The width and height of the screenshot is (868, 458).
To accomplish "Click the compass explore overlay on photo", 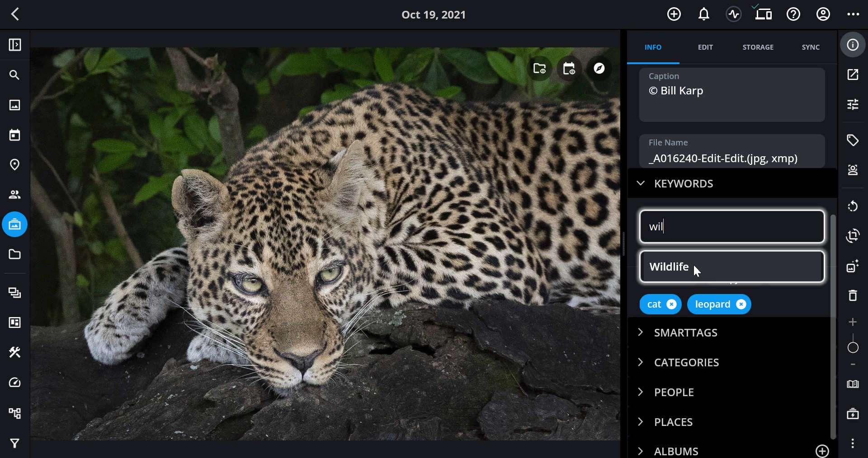I will 599,68.
